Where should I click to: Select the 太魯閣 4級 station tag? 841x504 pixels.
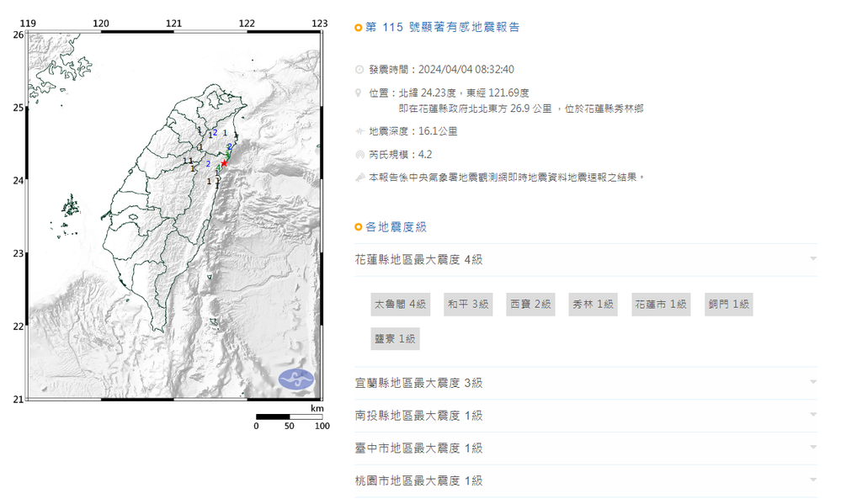coord(401,305)
